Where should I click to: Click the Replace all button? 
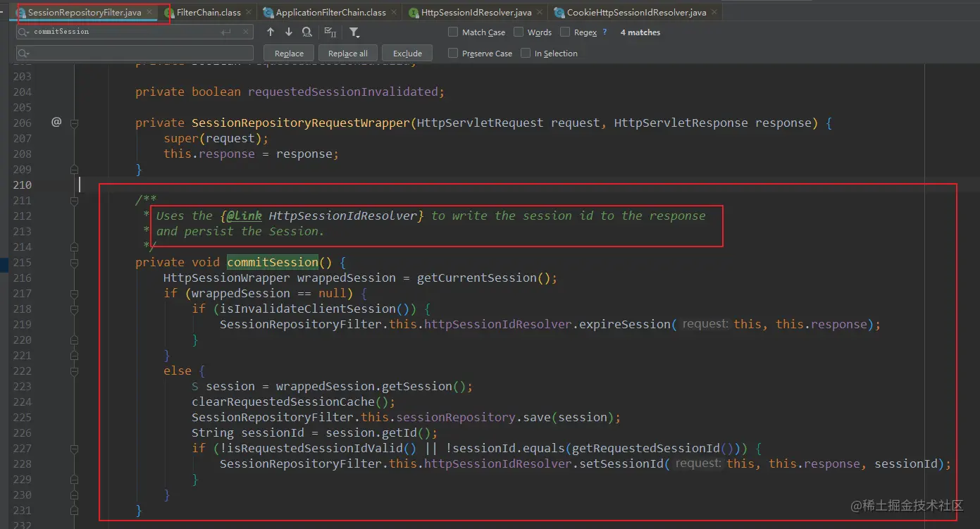tap(348, 54)
